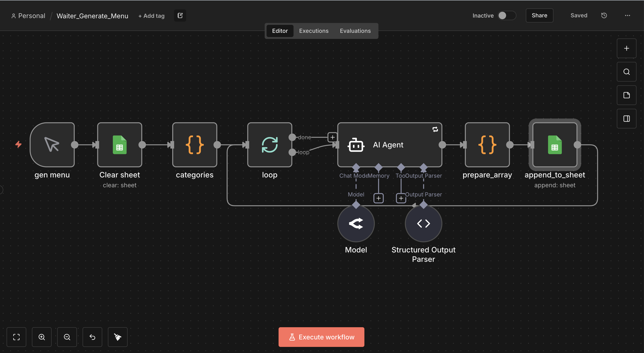Expand the Memory connection plus button
The image size is (644, 353).
378,198
